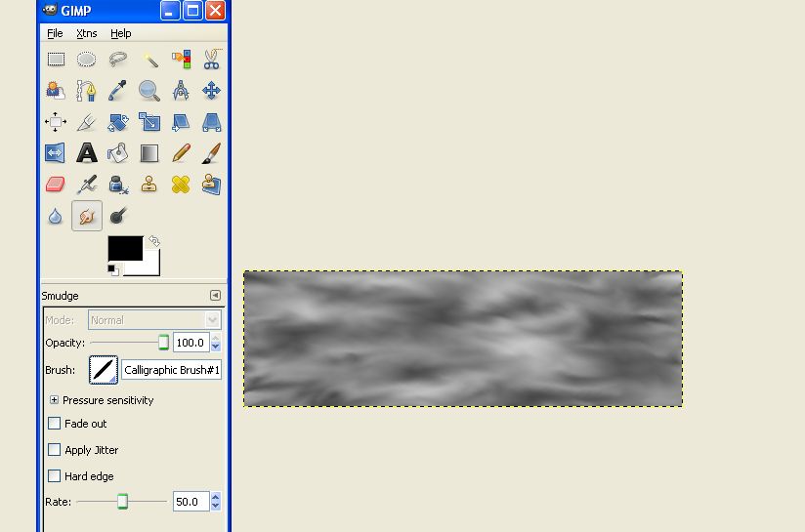
Task: Click the Rate value field
Action: pos(191,502)
